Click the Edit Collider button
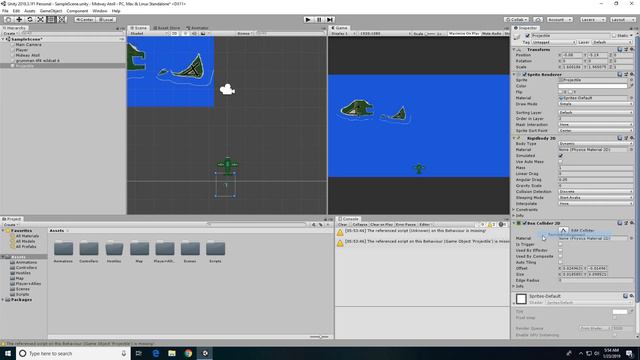Screen dimensions: 640x360 (x=563, y=231)
